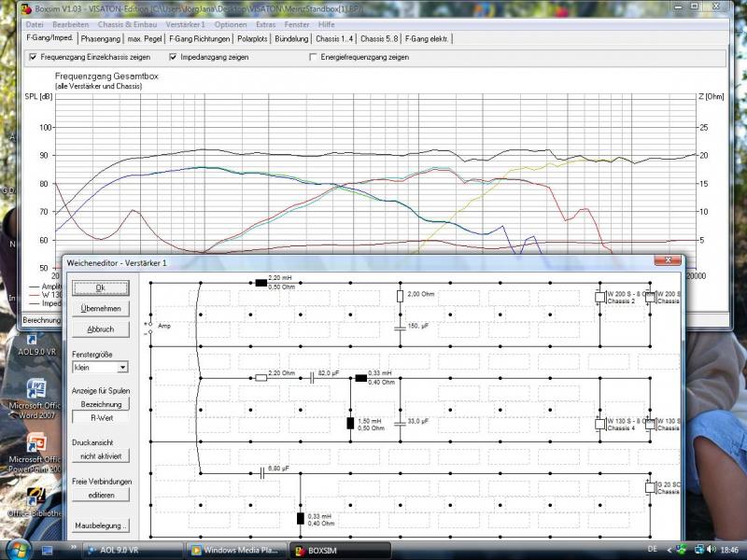This screenshot has width=747, height=560.
Task: Enable Energiefrequenzgang zeigen checkbox
Action: click(x=313, y=57)
